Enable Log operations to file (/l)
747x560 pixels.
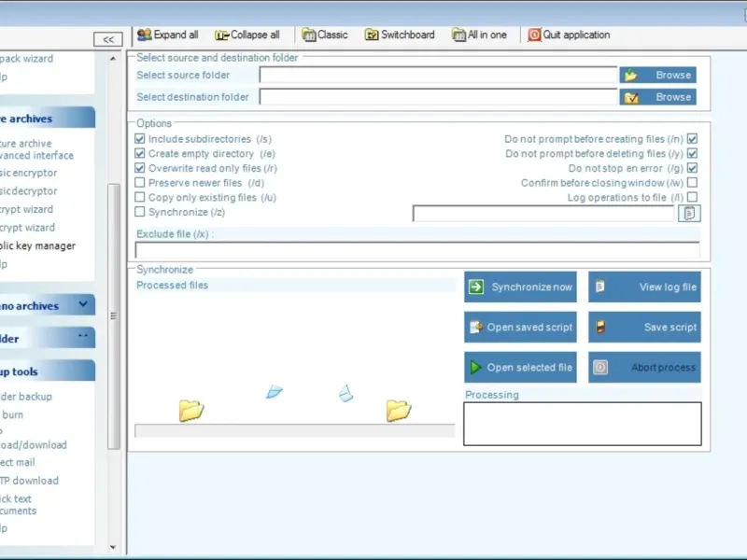pos(692,197)
